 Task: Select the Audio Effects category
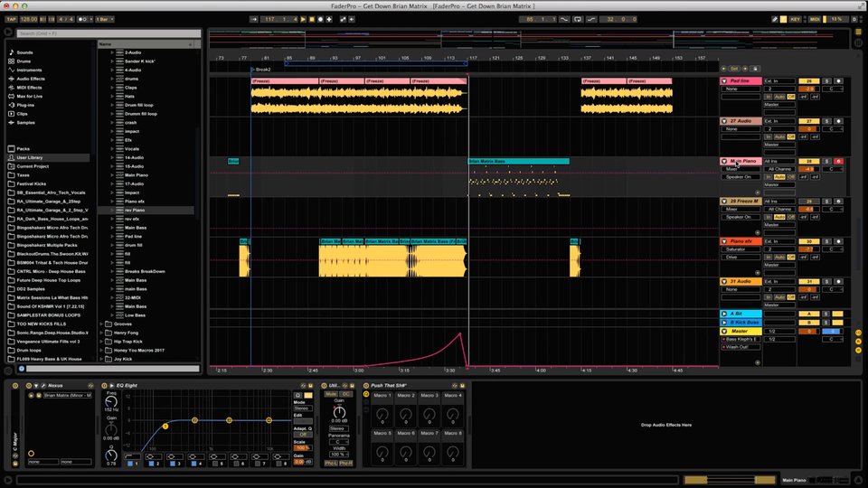tap(31, 80)
